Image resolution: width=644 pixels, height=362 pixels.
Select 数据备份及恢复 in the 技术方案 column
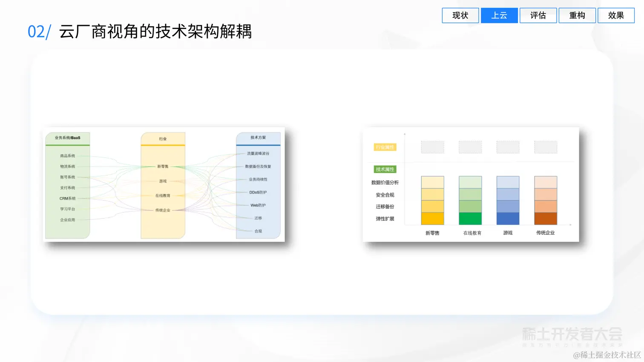click(258, 166)
